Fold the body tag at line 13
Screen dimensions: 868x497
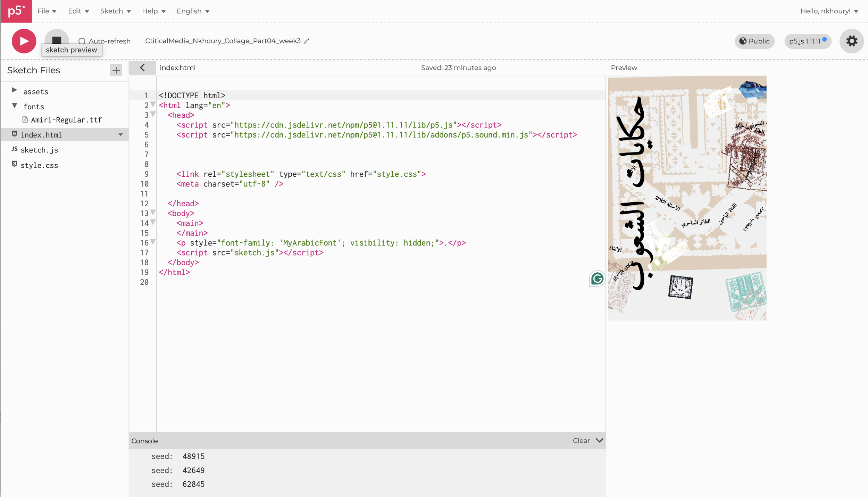pyautogui.click(x=153, y=213)
